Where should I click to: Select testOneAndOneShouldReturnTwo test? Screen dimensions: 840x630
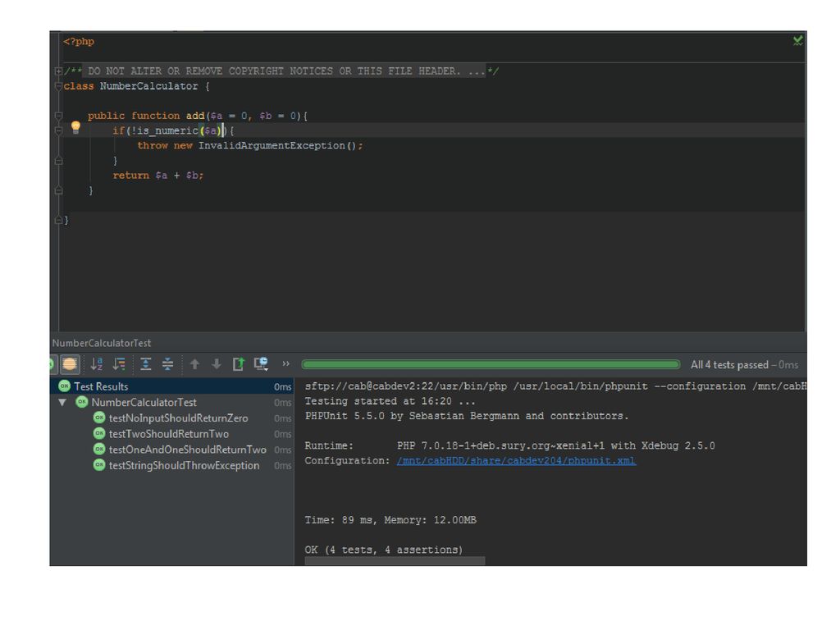pos(188,450)
